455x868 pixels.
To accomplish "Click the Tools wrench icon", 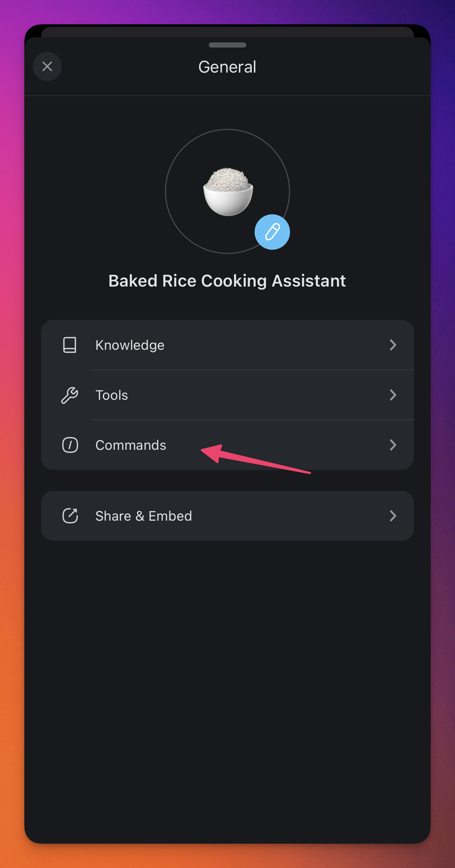I will tap(70, 395).
